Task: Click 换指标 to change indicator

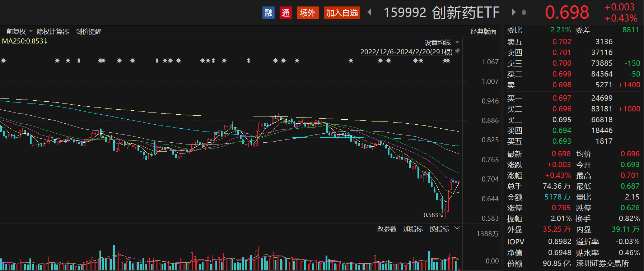Action: (x=439, y=229)
